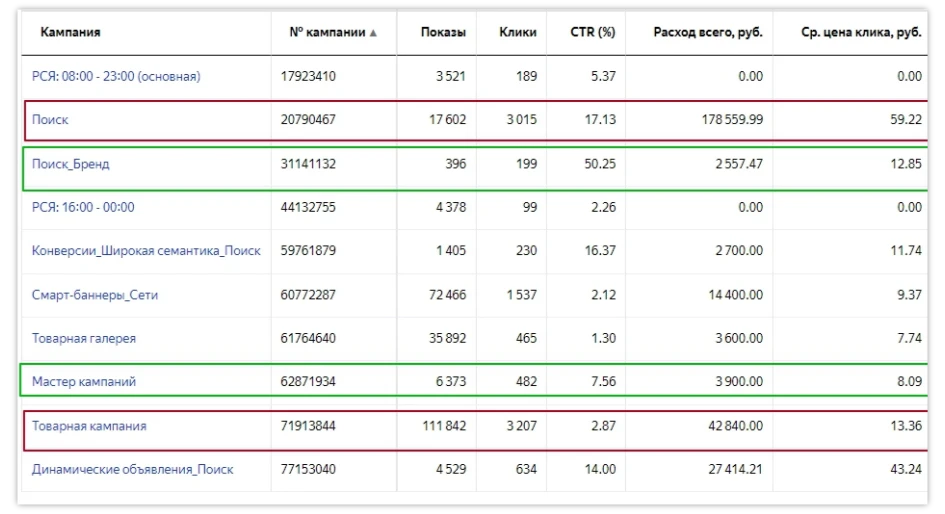Screen dimensions: 945x514
Task: Open the РСЯ: 16:00 - 00:00 campaign
Action: pyautogui.click(x=83, y=207)
